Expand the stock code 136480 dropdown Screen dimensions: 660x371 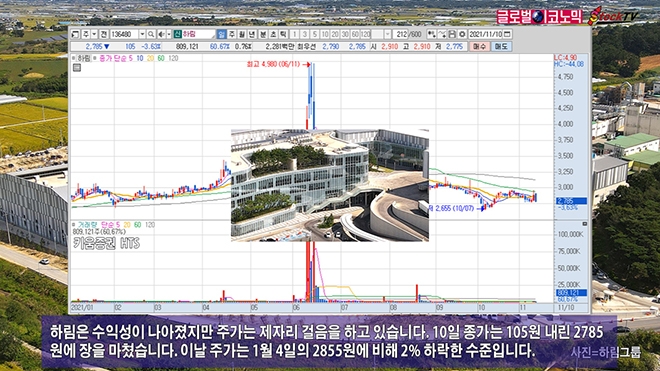(142, 34)
